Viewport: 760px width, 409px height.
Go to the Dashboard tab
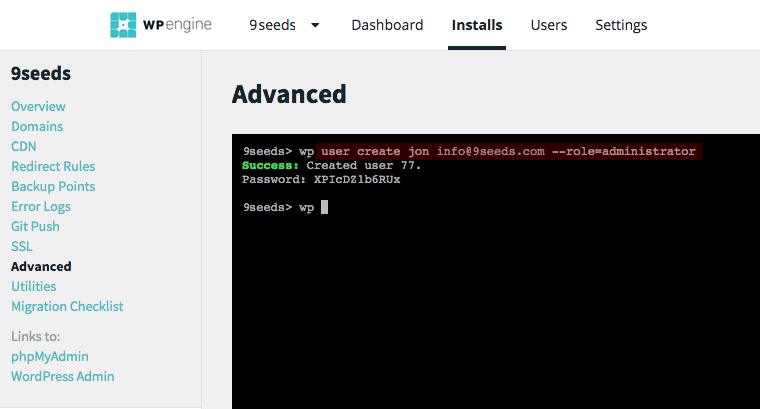[387, 25]
